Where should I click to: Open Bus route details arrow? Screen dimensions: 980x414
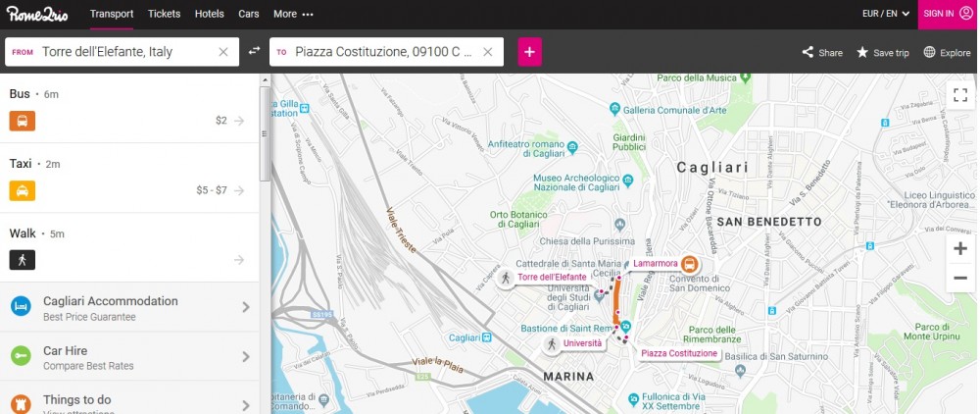[239, 121]
